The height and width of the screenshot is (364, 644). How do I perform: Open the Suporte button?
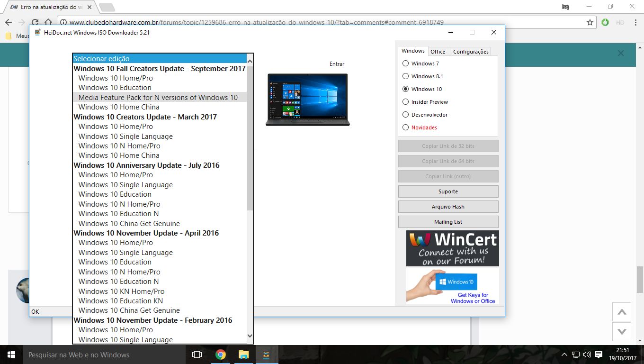point(448,191)
